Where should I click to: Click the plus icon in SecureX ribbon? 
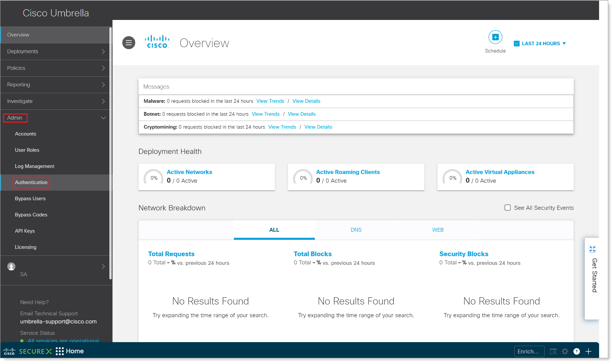coord(588,351)
